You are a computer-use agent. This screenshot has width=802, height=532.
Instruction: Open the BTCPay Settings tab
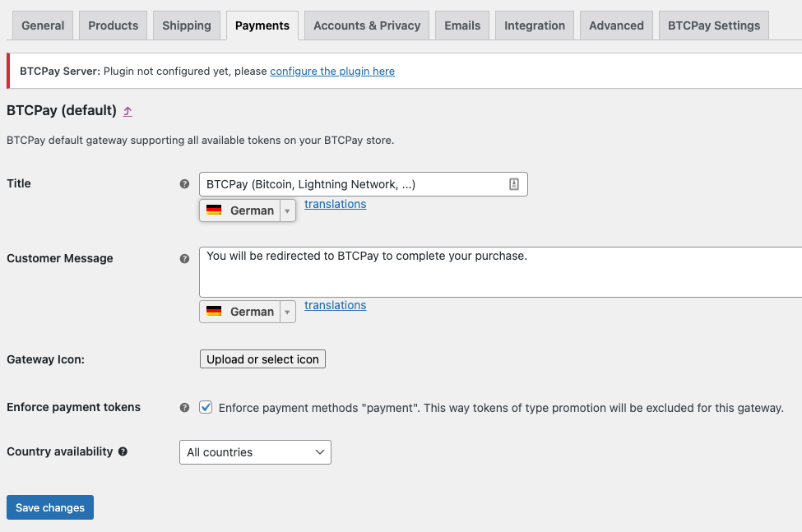pyautogui.click(x=714, y=25)
